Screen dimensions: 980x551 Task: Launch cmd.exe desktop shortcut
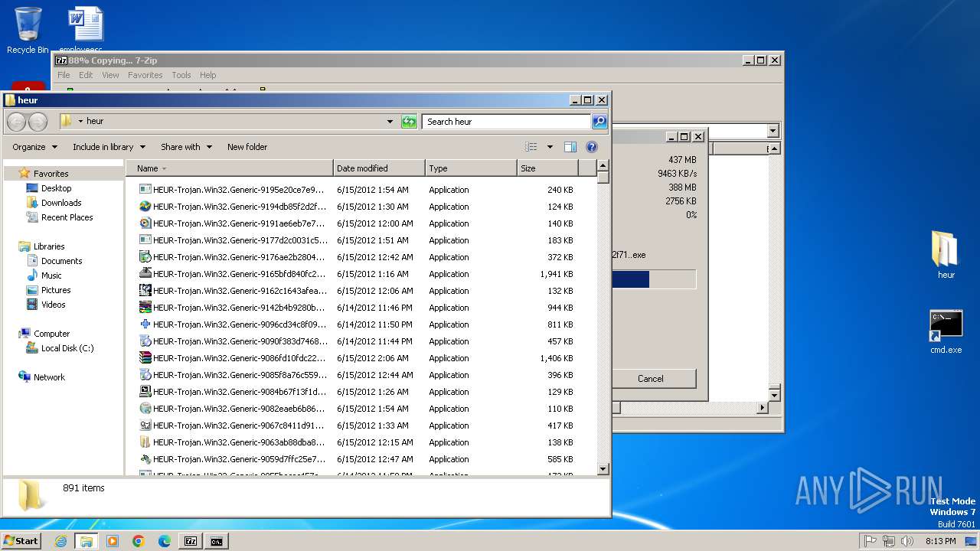point(946,331)
